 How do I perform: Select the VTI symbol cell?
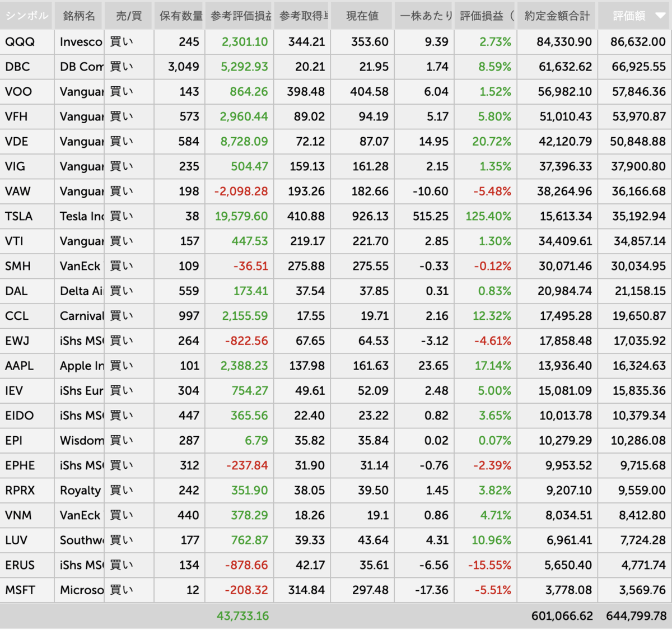[27, 241]
